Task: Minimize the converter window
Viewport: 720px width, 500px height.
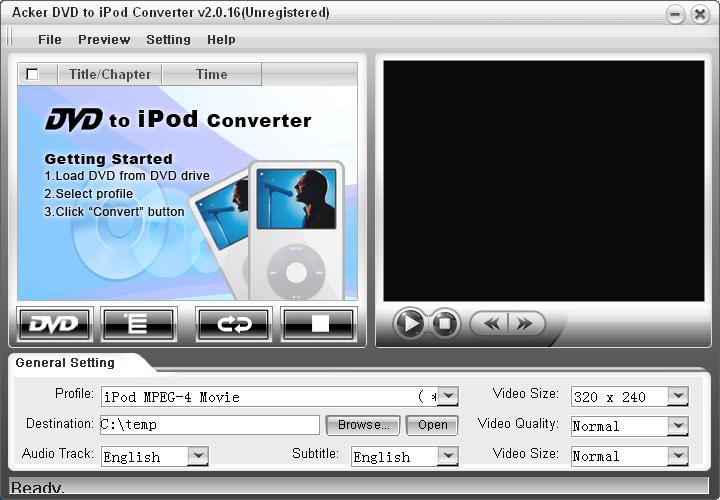Action: tap(675, 14)
